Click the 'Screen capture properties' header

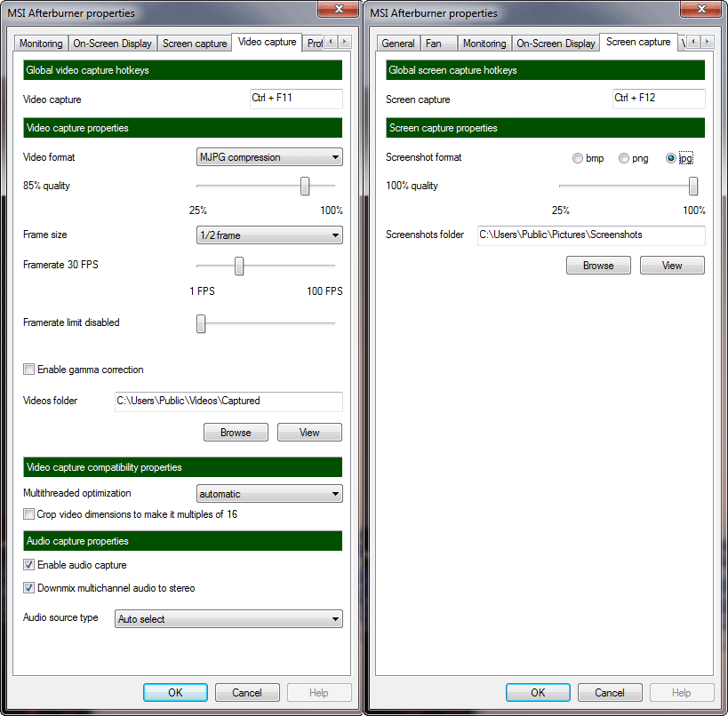pyautogui.click(x=545, y=128)
